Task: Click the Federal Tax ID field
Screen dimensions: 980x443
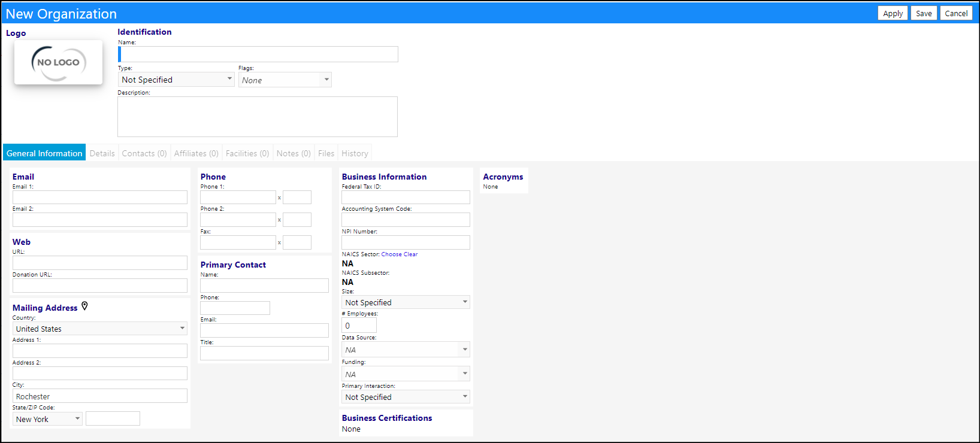Action: pyautogui.click(x=406, y=197)
